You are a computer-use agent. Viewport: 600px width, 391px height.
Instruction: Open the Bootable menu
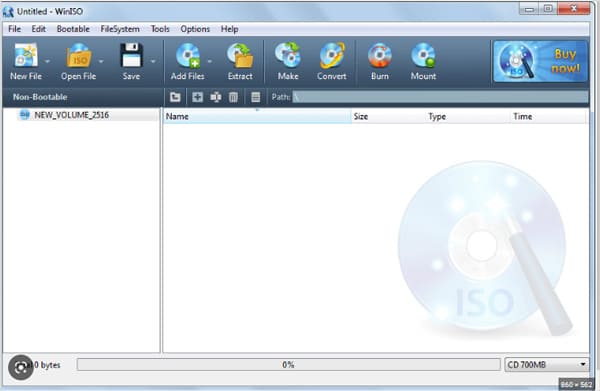click(x=73, y=29)
